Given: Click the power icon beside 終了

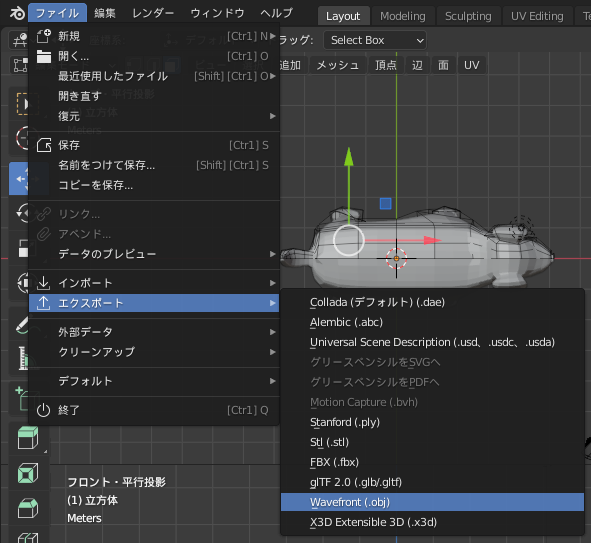Looking at the screenshot, I should 44,410.
